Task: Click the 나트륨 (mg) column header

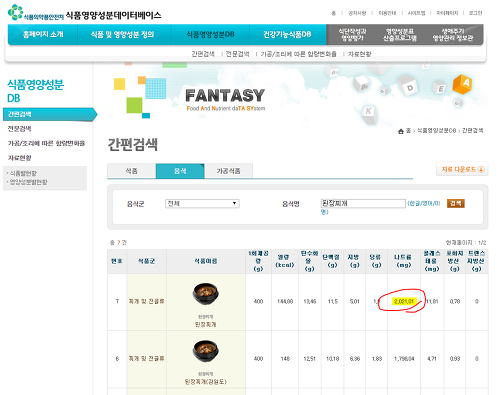Action: pyautogui.click(x=403, y=261)
